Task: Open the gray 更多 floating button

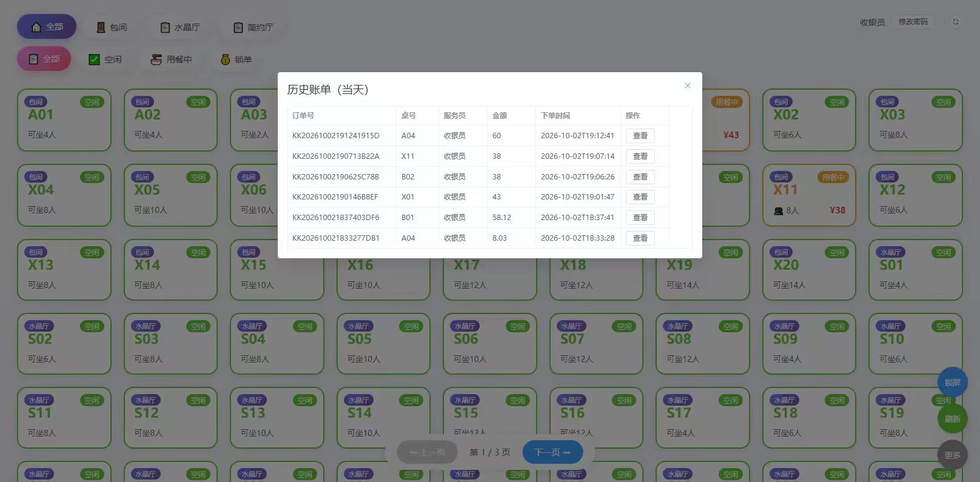Action: click(952, 455)
